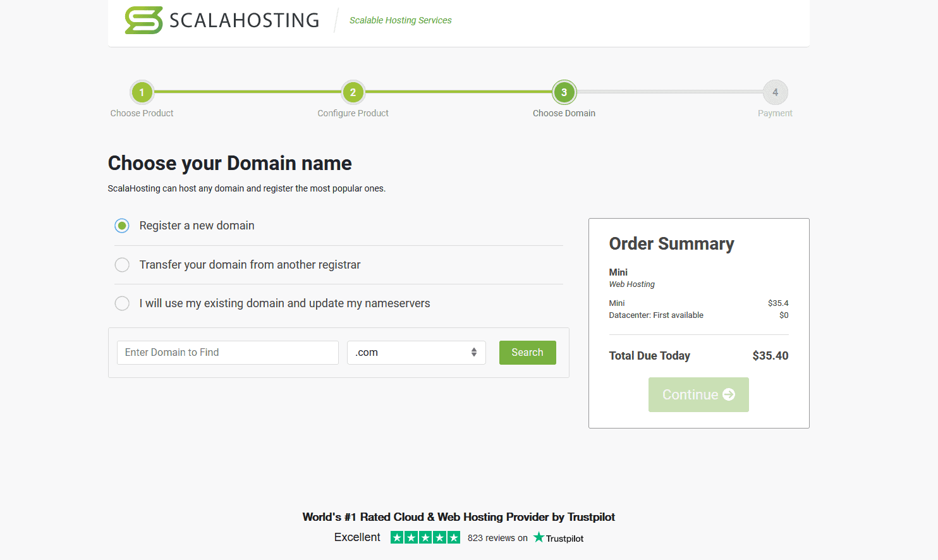Focus the Enter Domain to Find field
Screen dimensions: 938x560
228,353
